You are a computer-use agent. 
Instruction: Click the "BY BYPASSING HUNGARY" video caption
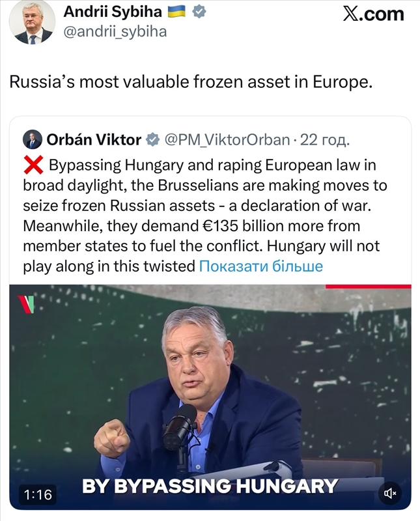210,486
